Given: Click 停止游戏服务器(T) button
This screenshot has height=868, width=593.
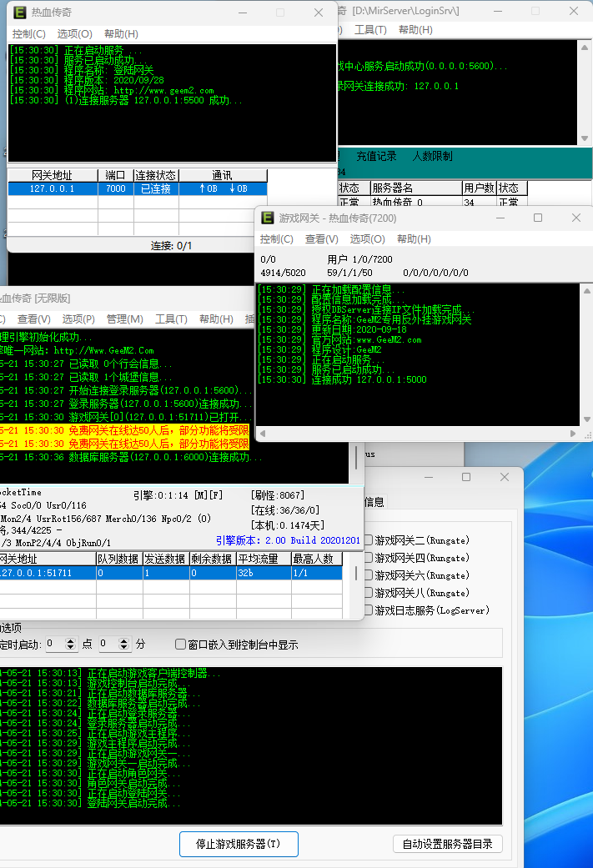Looking at the screenshot, I should pyautogui.click(x=238, y=844).
